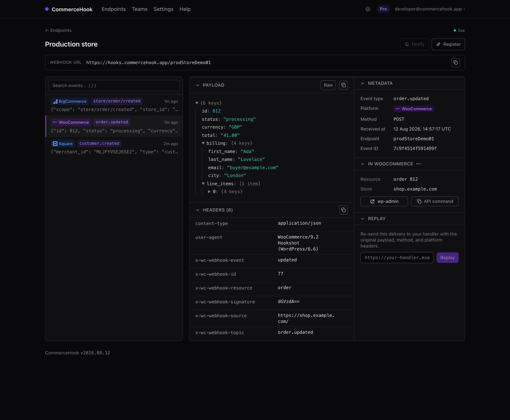Open the Help nav item
The height and width of the screenshot is (420, 510).
coord(185,9)
